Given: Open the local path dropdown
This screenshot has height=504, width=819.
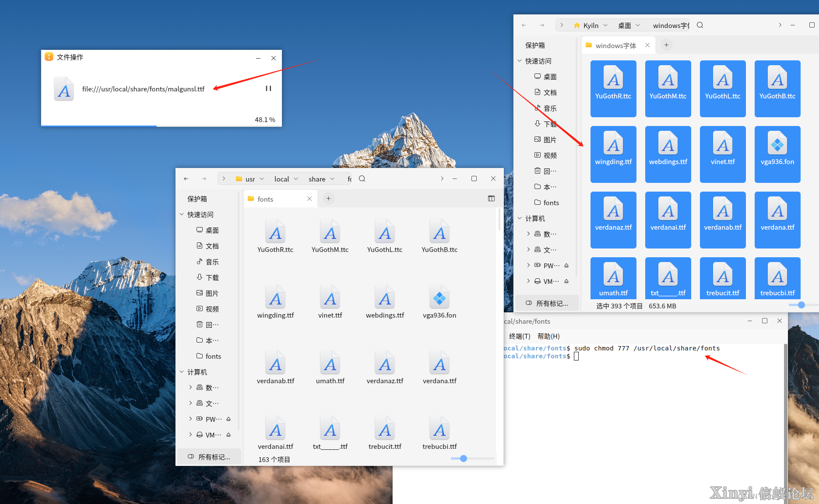Looking at the screenshot, I should click(x=296, y=179).
